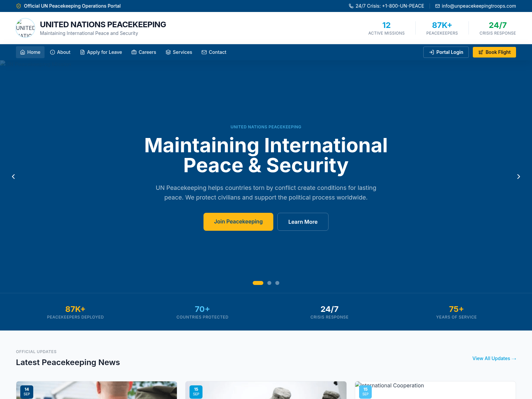Click the phone icon next to Crisis number
This screenshot has height=399, width=532.
pyautogui.click(x=351, y=6)
